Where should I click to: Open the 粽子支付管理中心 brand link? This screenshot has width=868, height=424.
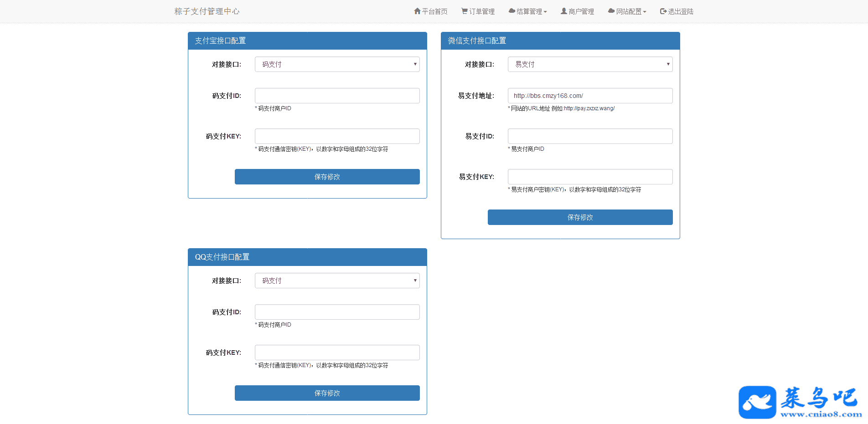[x=207, y=11]
